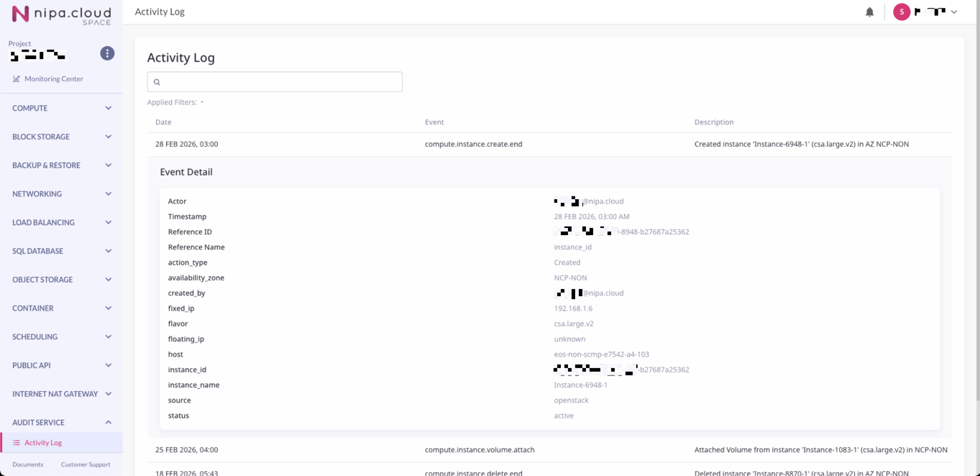The height and width of the screenshot is (476, 980).
Task: Open the project options three-dot menu
Action: tap(107, 53)
